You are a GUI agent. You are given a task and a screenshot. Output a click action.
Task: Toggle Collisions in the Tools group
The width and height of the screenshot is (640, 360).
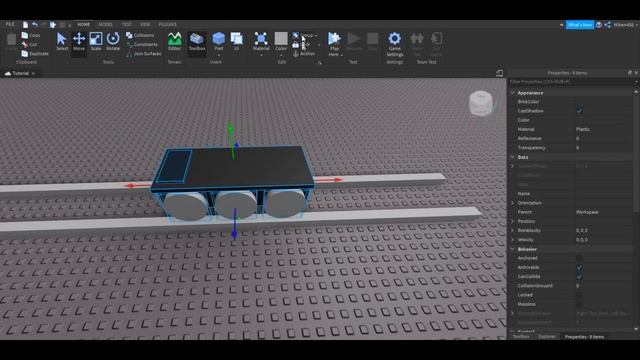[140, 36]
